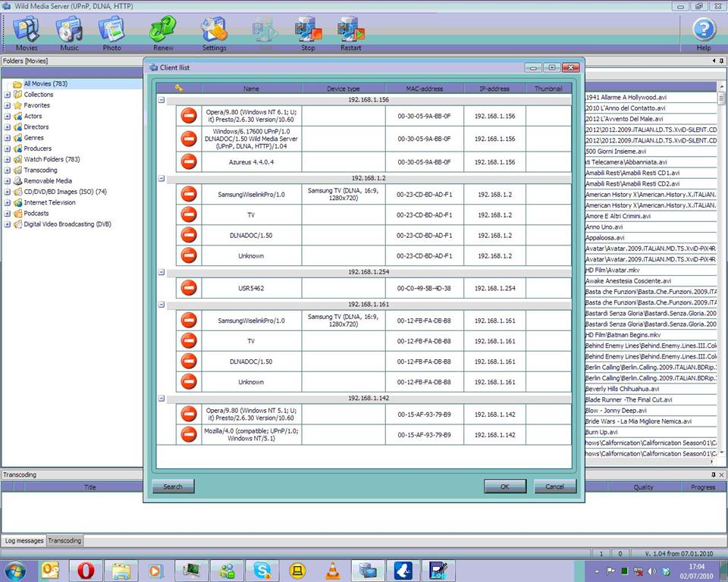The height and width of the screenshot is (582, 728).
Task: Collapse the 192.168.1.161 client group
Action: pyautogui.click(x=161, y=305)
